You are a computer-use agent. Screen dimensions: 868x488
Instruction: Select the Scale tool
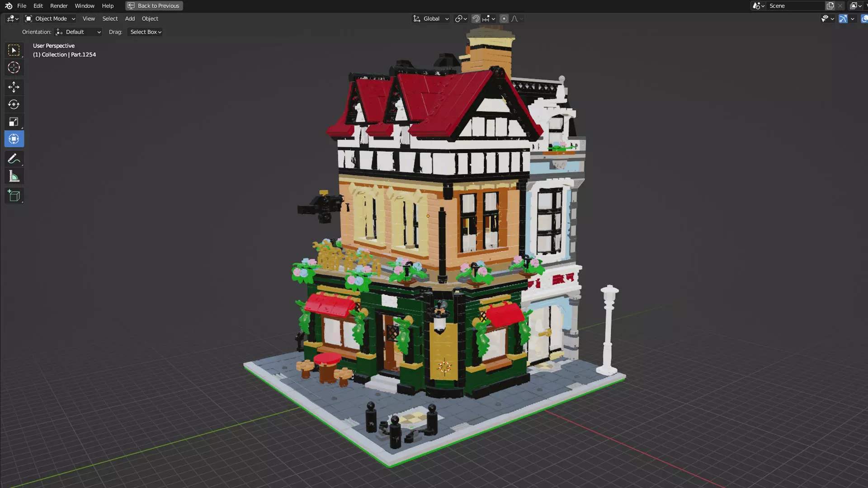(14, 122)
